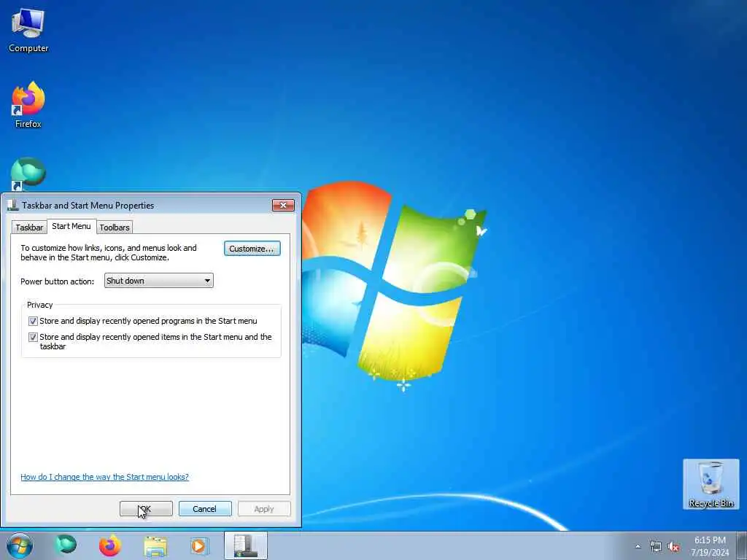Open the Windows Start orb

click(x=20, y=545)
